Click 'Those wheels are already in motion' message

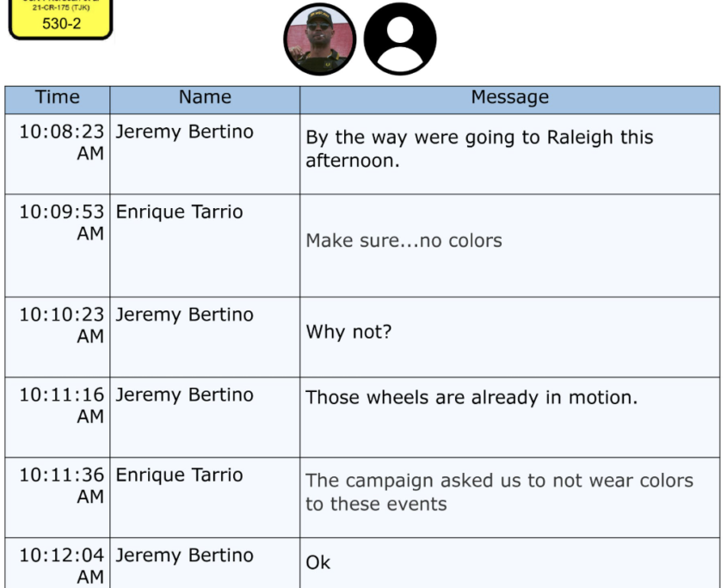pos(471,397)
